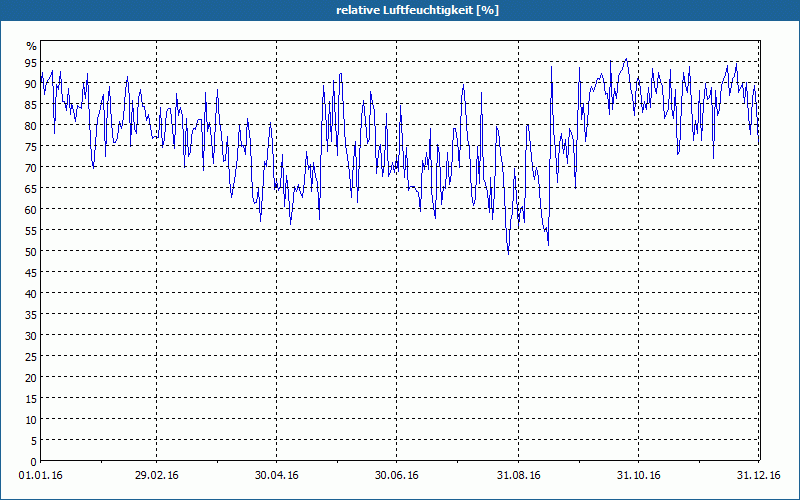The image size is (800, 500).
Task: Select the 45 value on the y-axis
Action: point(31,272)
